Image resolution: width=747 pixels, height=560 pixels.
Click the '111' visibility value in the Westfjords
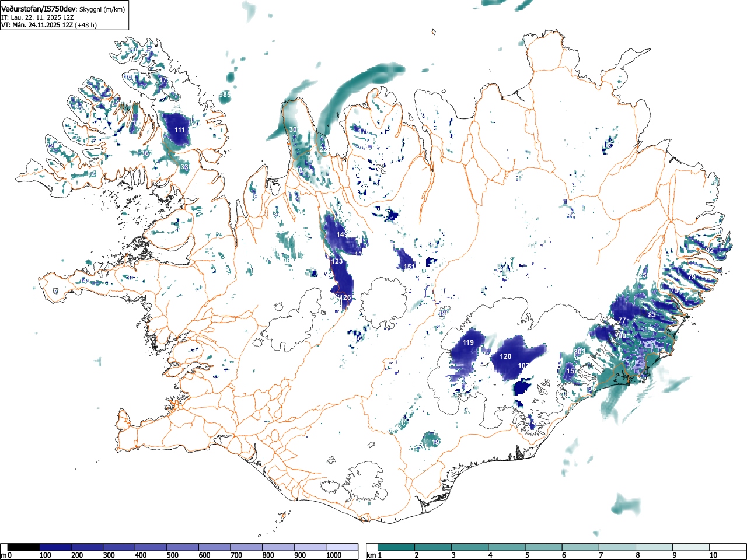180,130
